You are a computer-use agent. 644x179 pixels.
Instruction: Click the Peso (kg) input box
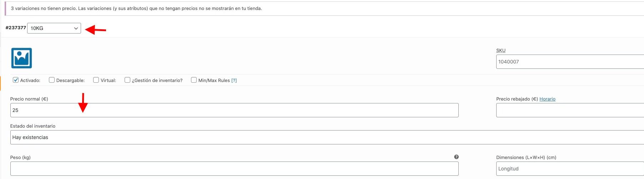235,169
